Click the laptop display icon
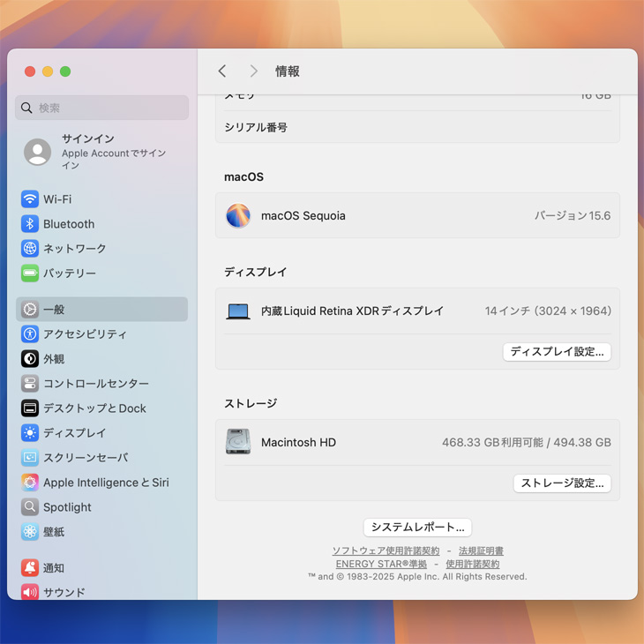Viewport: 644px width, 644px height. (238, 311)
